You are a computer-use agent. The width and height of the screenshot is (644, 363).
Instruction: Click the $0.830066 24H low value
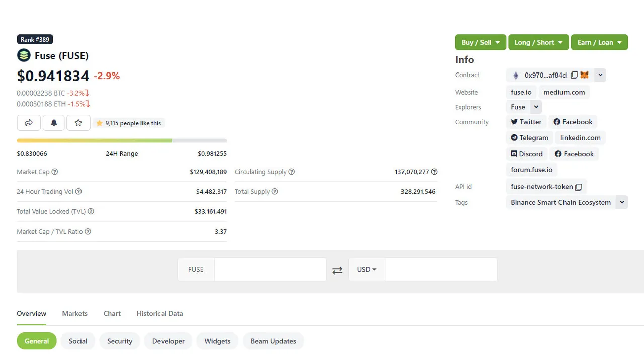pos(32,153)
